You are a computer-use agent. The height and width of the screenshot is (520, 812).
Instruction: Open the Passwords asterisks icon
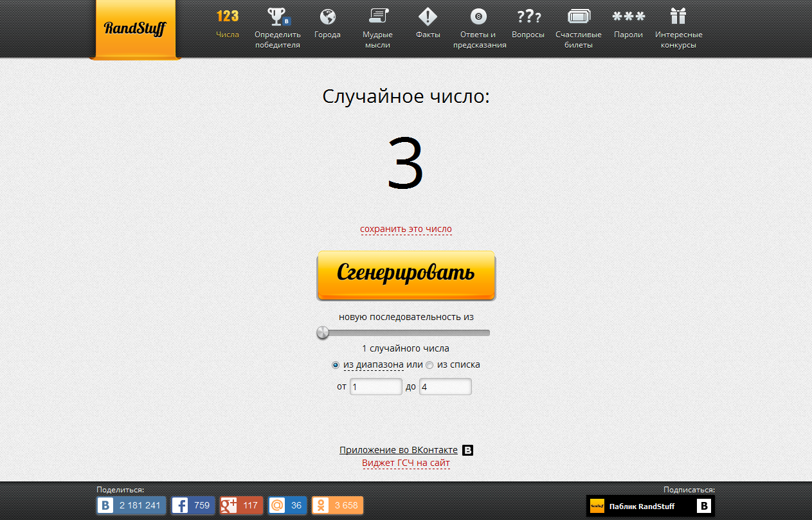click(628, 16)
